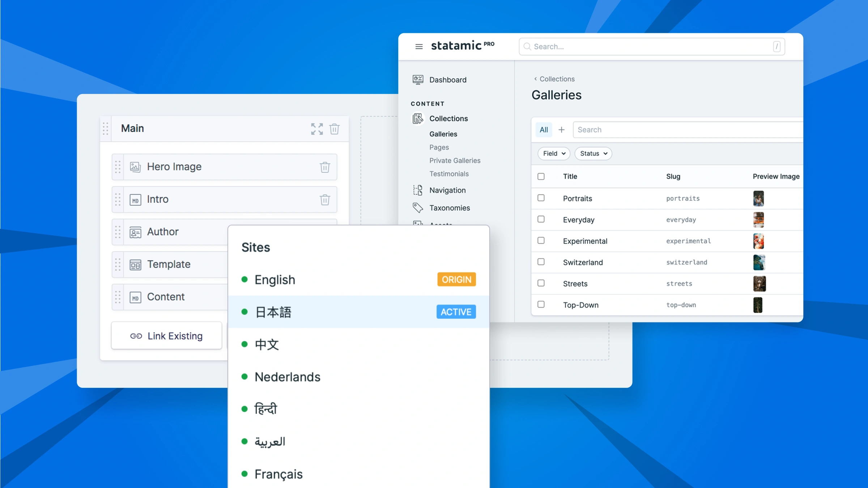Check the Portraits row checkbox
The height and width of the screenshot is (488, 868).
[541, 198]
